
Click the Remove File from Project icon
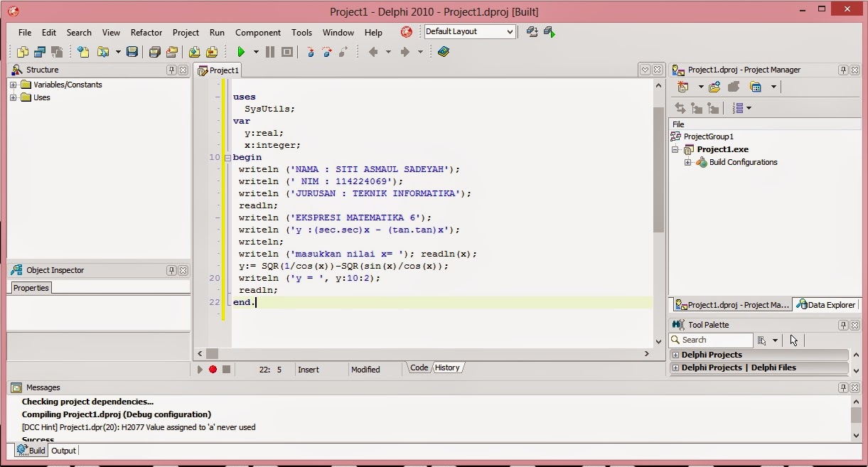211,52
